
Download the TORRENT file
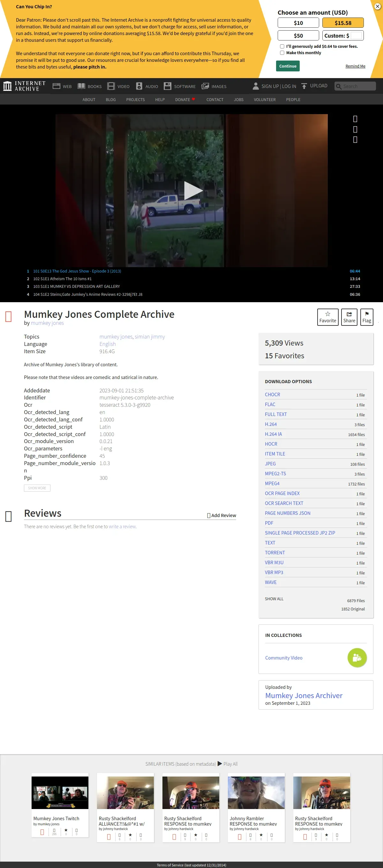[x=275, y=553]
